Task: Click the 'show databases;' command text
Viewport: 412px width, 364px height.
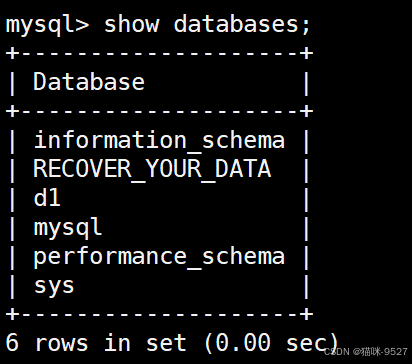Action: [x=207, y=24]
